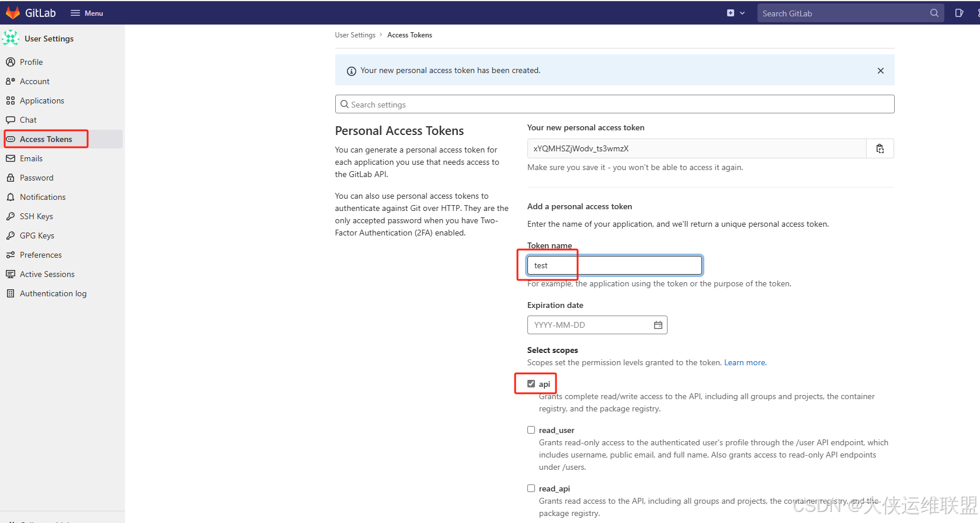Click the Preferences sliders icon
Image resolution: width=980 pixels, height=523 pixels.
click(11, 255)
